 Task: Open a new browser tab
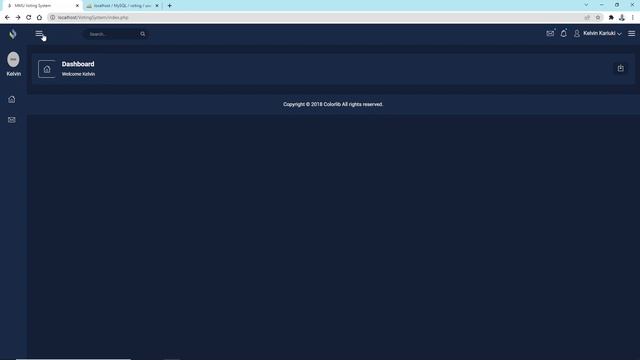(x=169, y=6)
